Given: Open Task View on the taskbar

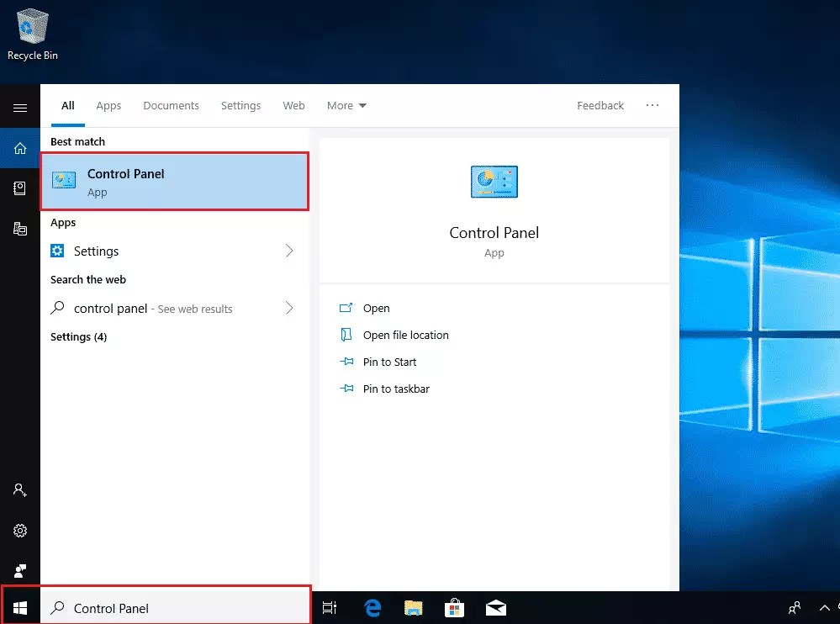Looking at the screenshot, I should click(330, 607).
